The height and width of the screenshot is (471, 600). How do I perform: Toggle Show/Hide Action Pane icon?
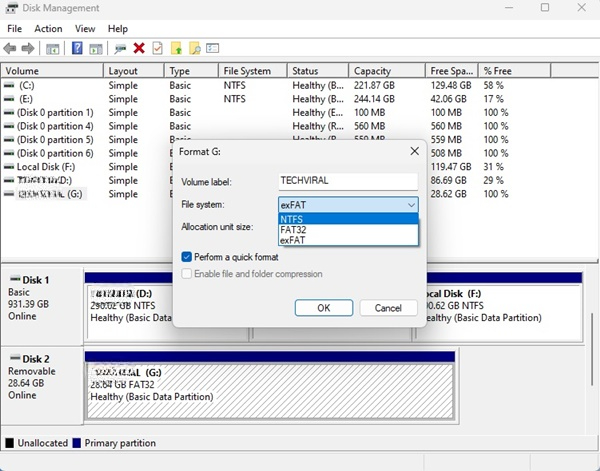coord(96,49)
